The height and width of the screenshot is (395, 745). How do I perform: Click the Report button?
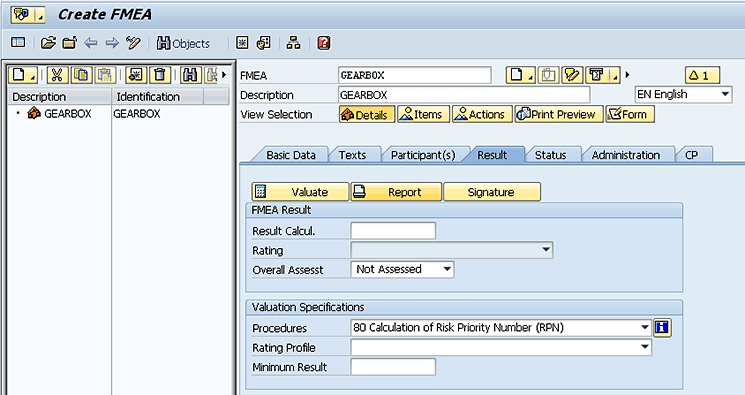tap(396, 192)
